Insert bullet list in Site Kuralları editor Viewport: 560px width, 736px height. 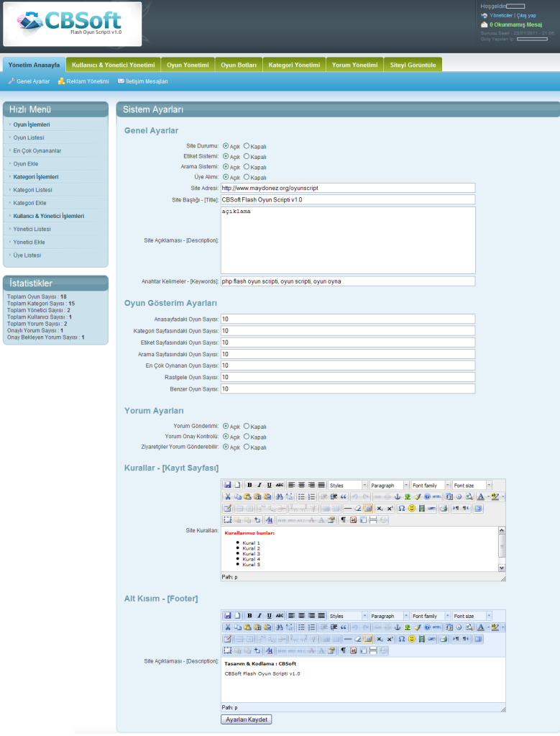[301, 496]
